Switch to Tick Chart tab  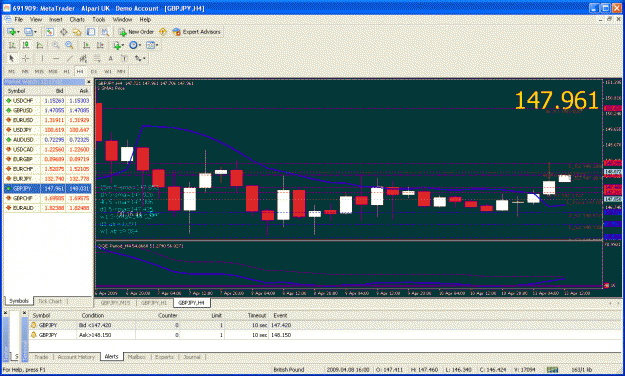50,301
